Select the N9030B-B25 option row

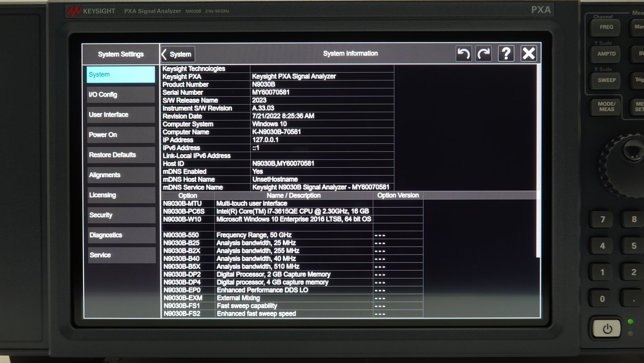[292, 243]
